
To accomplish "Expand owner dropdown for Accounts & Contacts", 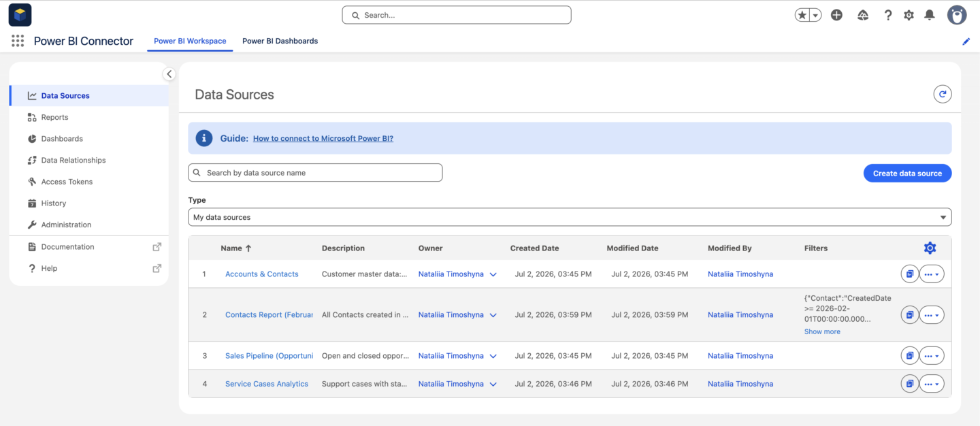I will tap(493, 274).
